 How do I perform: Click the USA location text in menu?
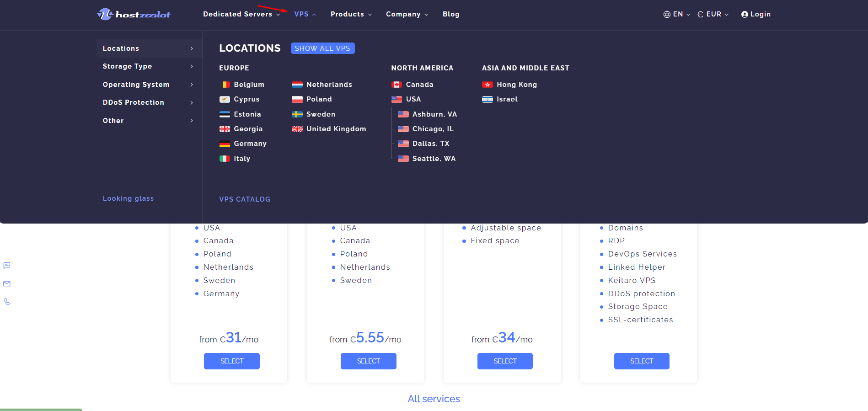click(413, 99)
